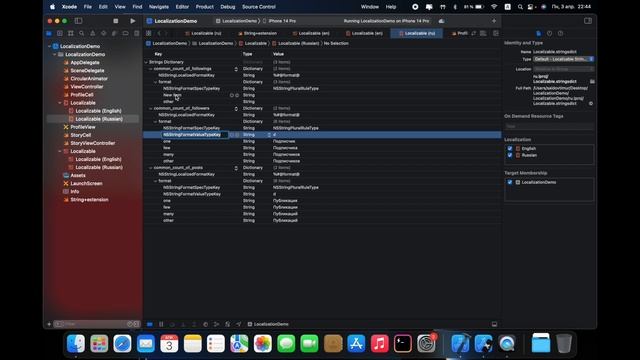Viewport: 640px width, 360px height.
Task: Switch to the String+extension editor tab
Action: 258,33
